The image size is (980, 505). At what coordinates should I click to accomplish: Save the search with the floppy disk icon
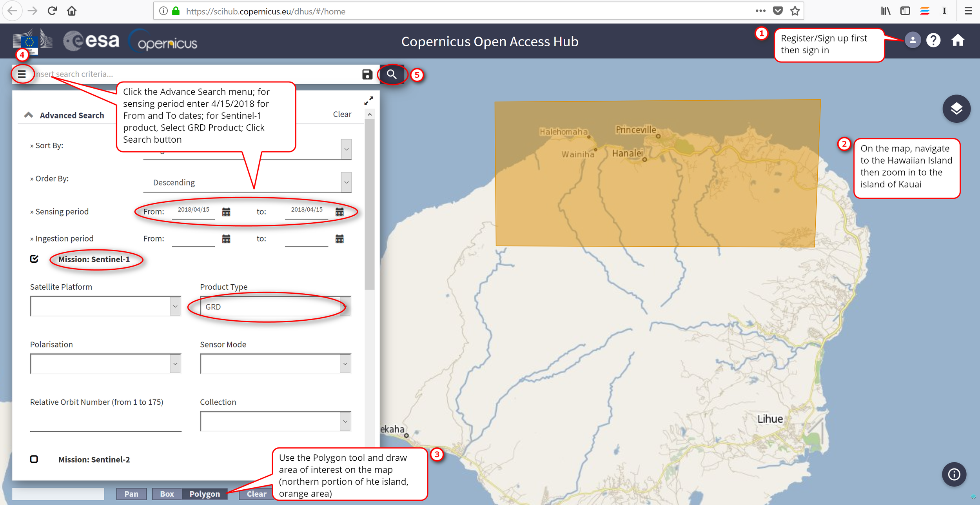[367, 74]
